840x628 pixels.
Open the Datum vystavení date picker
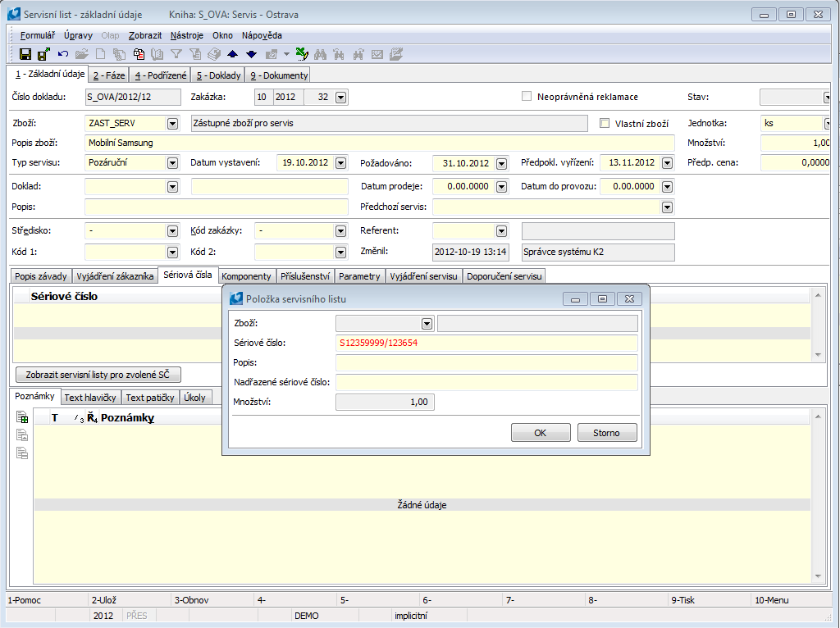[x=341, y=162]
